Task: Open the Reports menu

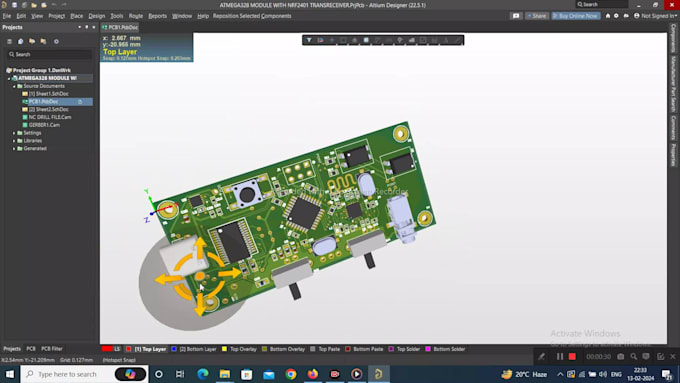Action: [x=157, y=16]
